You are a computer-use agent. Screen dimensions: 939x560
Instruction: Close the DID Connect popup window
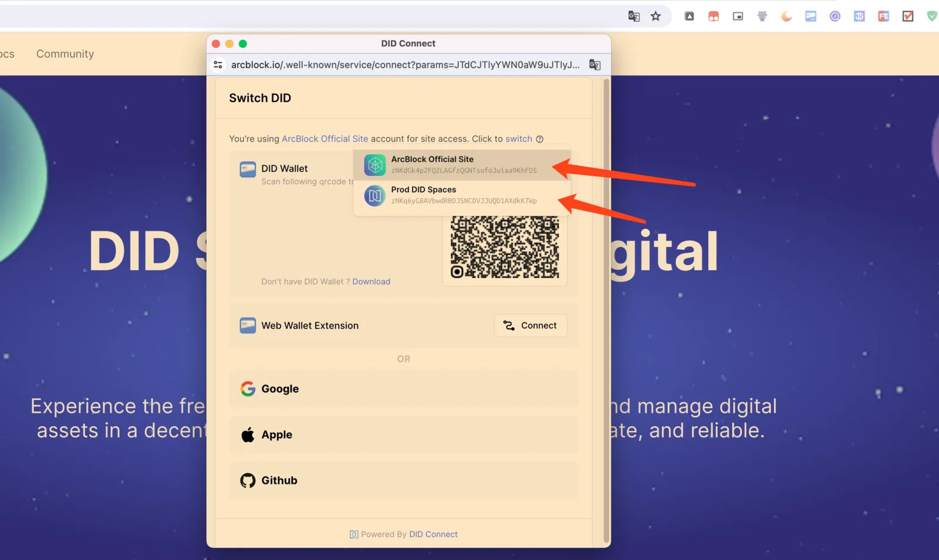pos(216,44)
